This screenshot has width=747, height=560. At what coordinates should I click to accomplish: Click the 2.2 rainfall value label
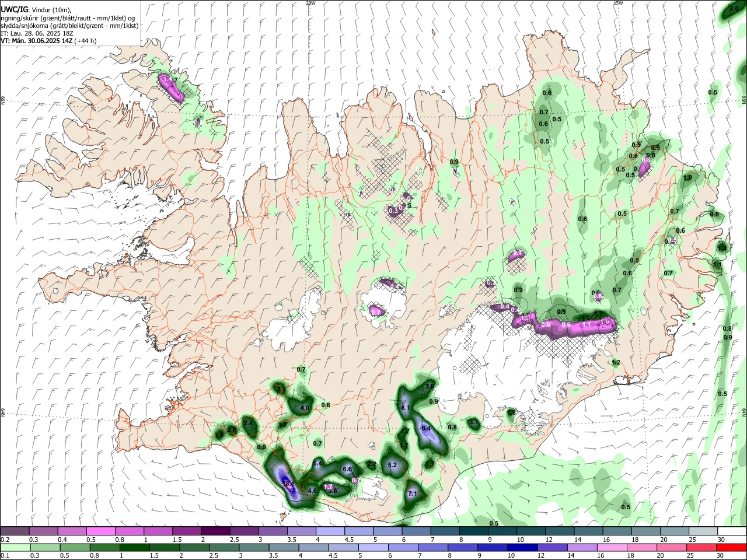coord(372,464)
